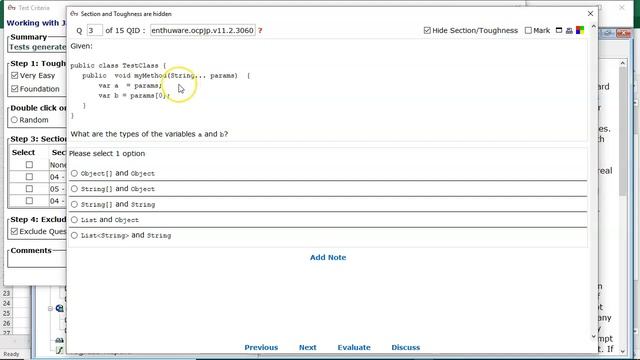Image resolution: width=640 pixels, height=360 pixels.
Task: Click the printer icon in question toolbar
Action: 569,30
